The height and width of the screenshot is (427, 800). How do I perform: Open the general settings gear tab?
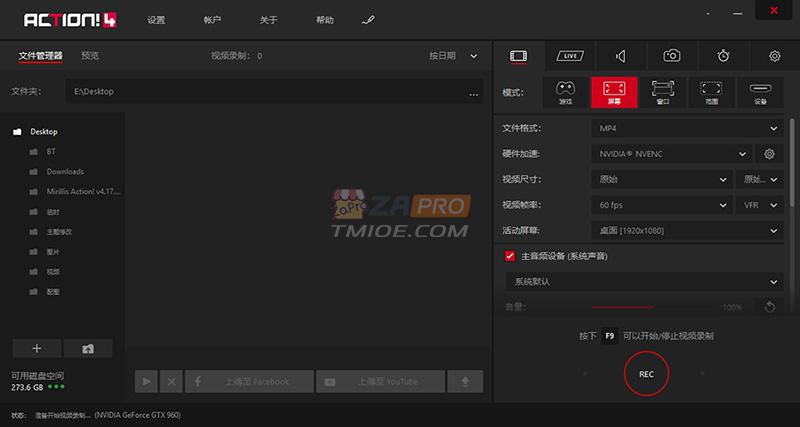click(774, 56)
